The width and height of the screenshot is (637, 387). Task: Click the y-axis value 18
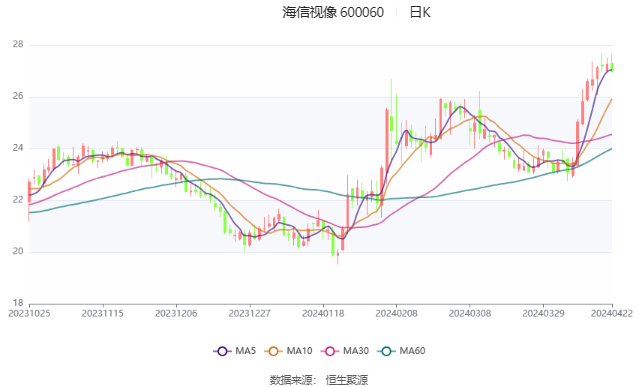tap(18, 303)
